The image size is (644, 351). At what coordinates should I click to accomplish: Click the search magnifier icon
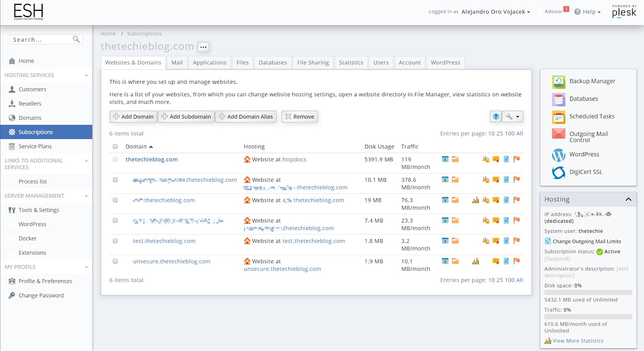click(76, 39)
